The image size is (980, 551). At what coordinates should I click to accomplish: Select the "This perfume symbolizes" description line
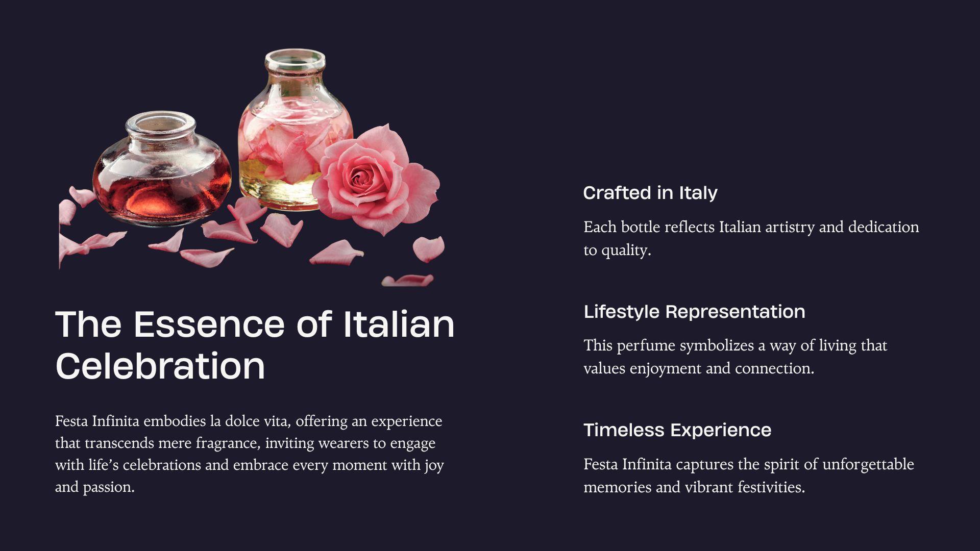pos(735,345)
